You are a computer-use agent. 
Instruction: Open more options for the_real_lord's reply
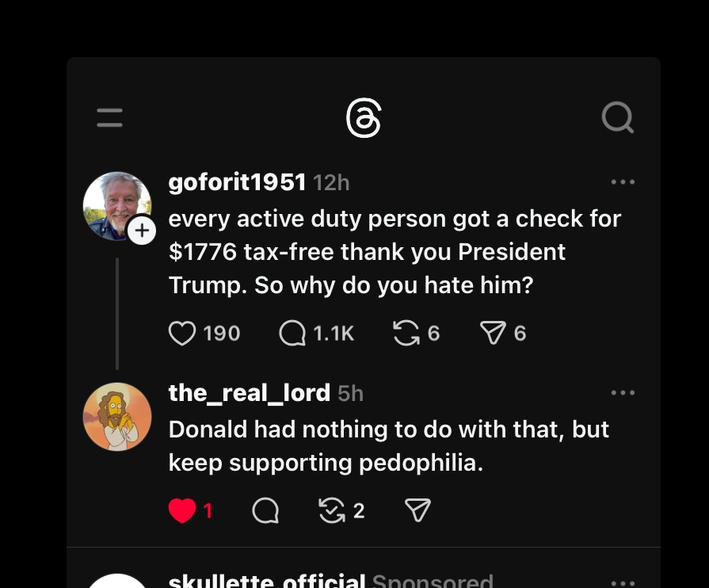pyautogui.click(x=623, y=393)
